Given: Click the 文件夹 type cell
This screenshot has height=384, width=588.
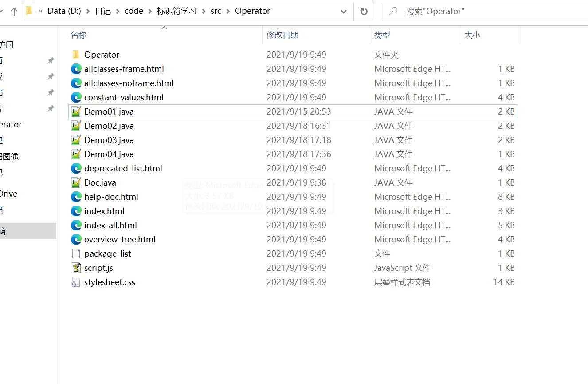Looking at the screenshot, I should pyautogui.click(x=386, y=55).
